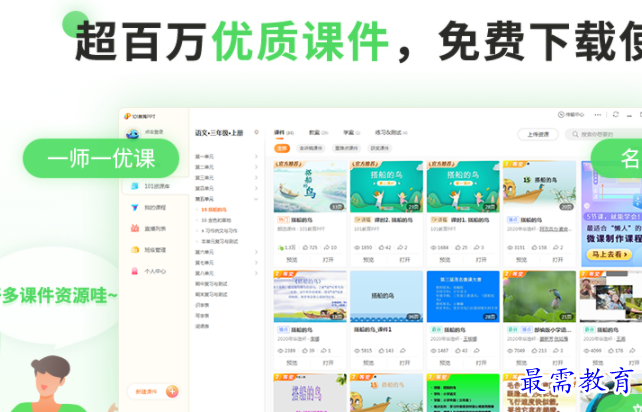The width and height of the screenshot is (642, 412).
Task: Expand 第六单元 in the chapter tree
Action: click(257, 252)
